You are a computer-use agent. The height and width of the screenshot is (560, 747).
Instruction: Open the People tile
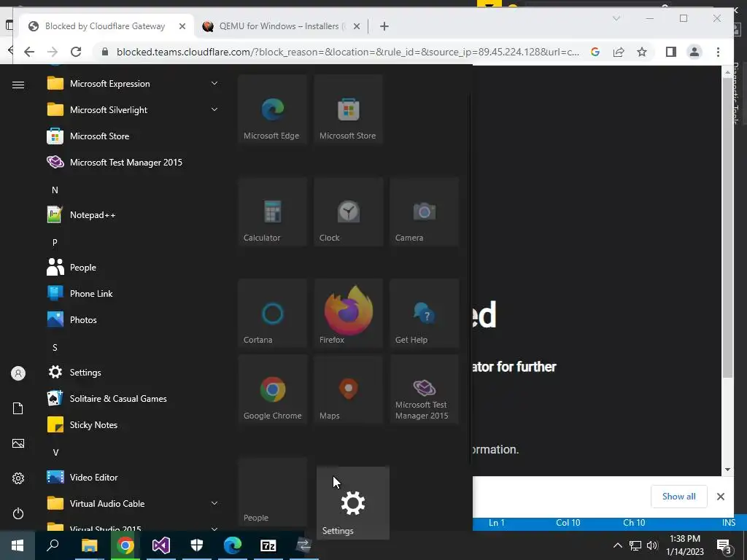click(x=273, y=491)
